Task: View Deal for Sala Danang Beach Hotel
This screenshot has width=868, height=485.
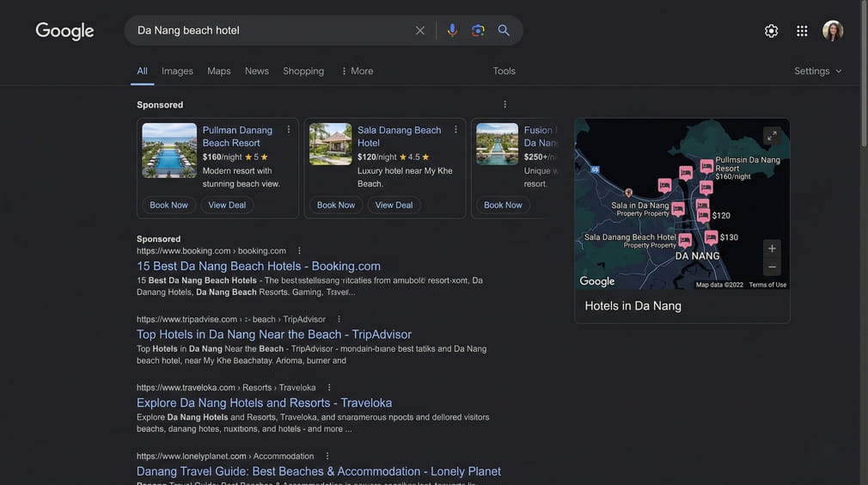Action: click(394, 205)
